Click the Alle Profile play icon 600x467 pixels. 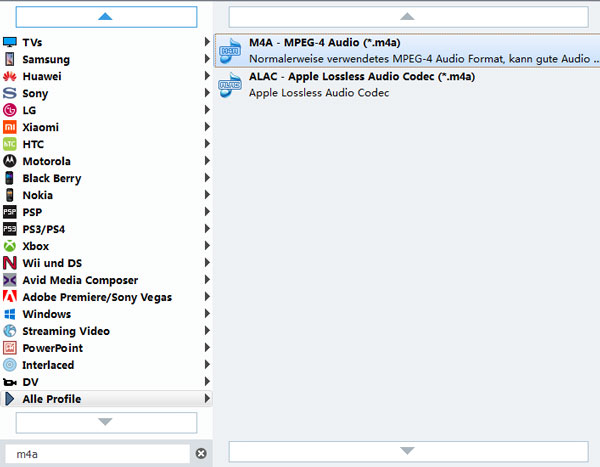pos(10,399)
